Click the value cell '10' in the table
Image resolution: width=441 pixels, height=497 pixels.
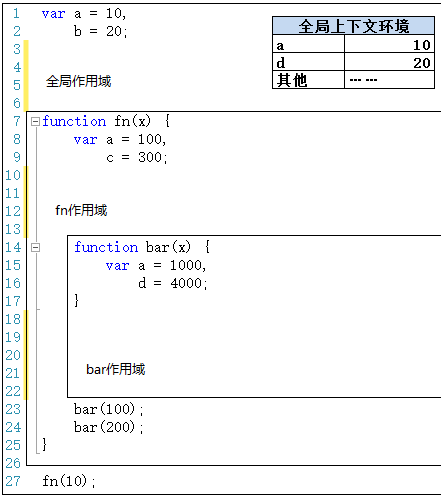pyautogui.click(x=389, y=44)
